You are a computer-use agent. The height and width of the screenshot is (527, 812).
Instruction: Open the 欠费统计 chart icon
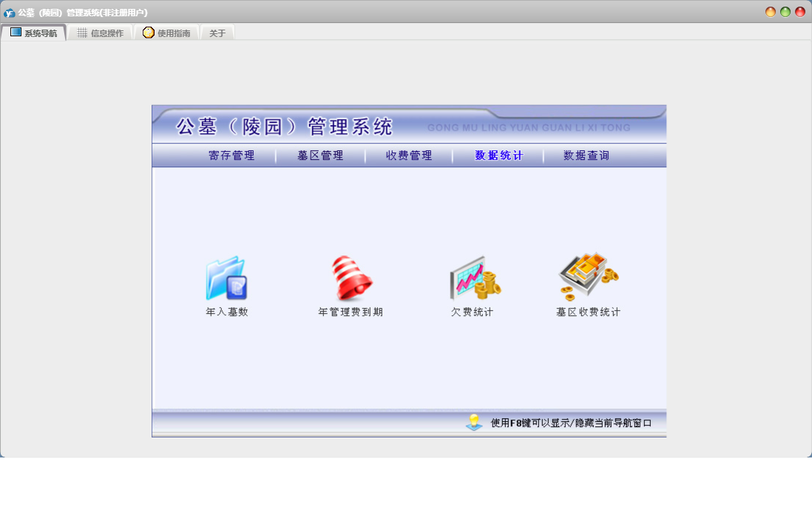coord(475,278)
